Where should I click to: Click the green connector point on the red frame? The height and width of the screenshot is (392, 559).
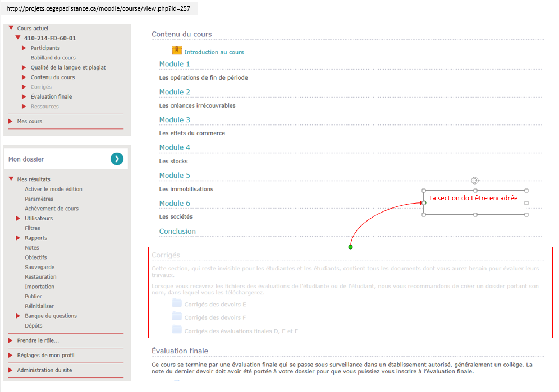pos(350,247)
